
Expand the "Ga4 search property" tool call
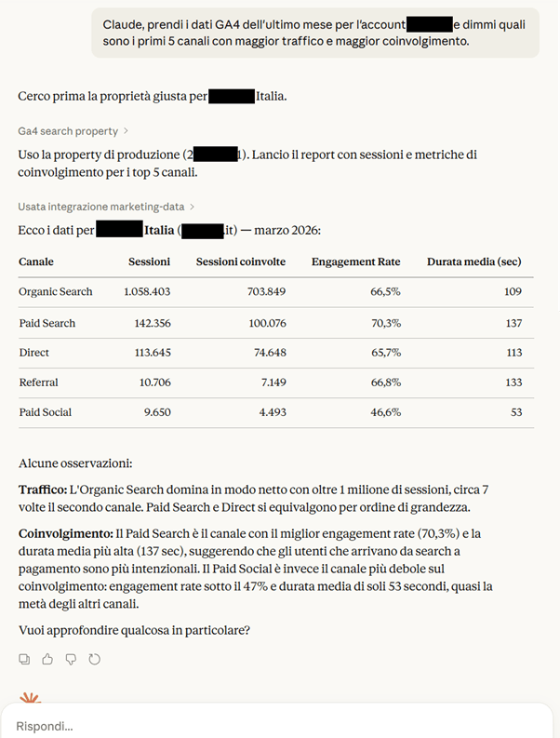click(73, 131)
